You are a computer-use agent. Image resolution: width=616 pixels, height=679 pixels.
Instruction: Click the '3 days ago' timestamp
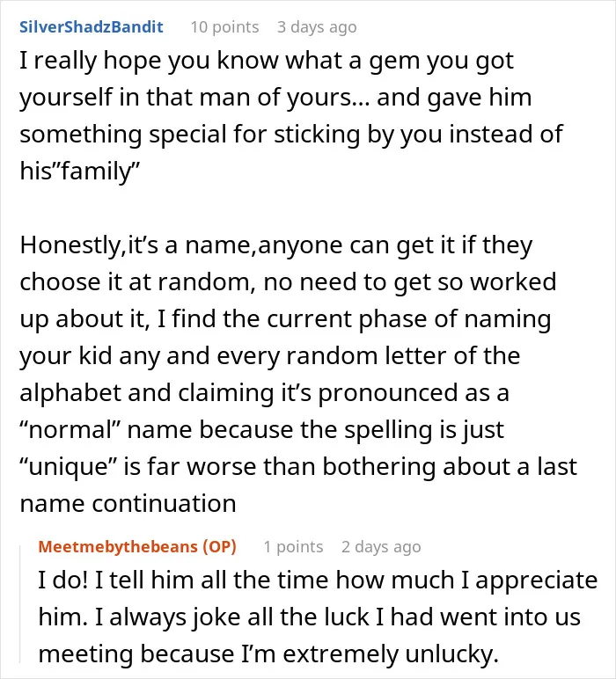(x=317, y=27)
